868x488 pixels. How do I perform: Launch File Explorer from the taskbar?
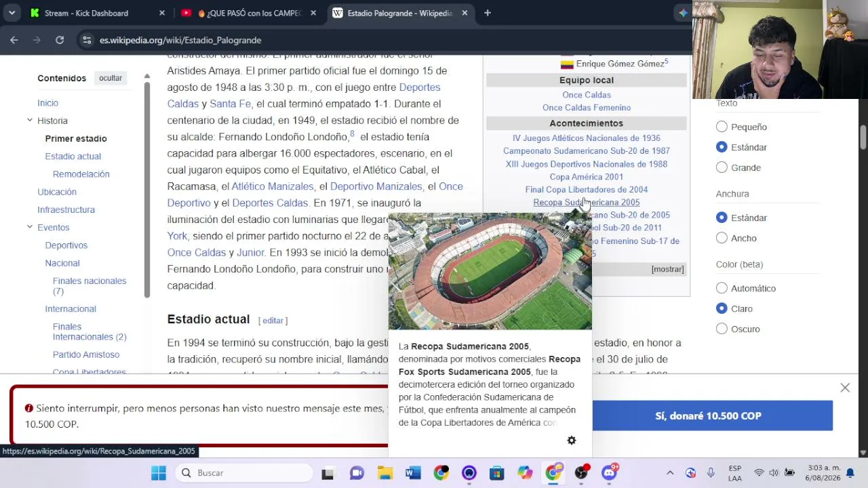(x=385, y=473)
